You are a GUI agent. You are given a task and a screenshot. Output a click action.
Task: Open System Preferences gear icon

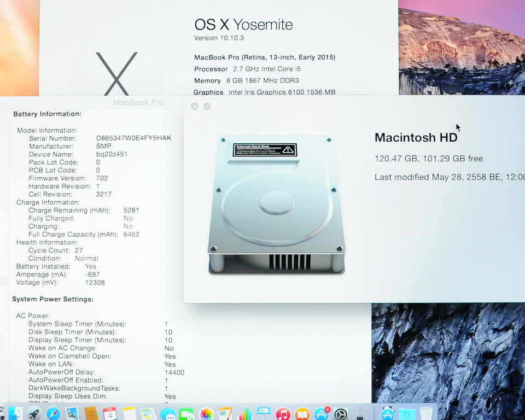pos(341,415)
